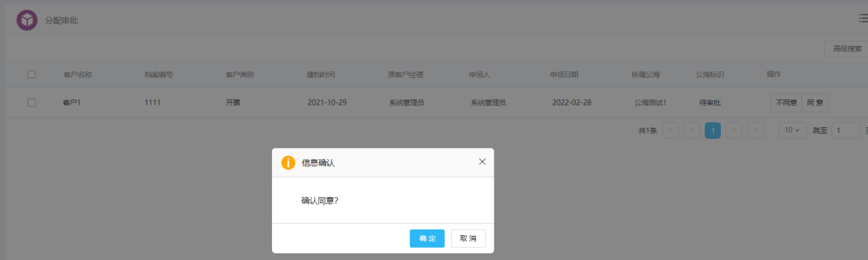Confirm with the 确定 button

(x=427, y=238)
